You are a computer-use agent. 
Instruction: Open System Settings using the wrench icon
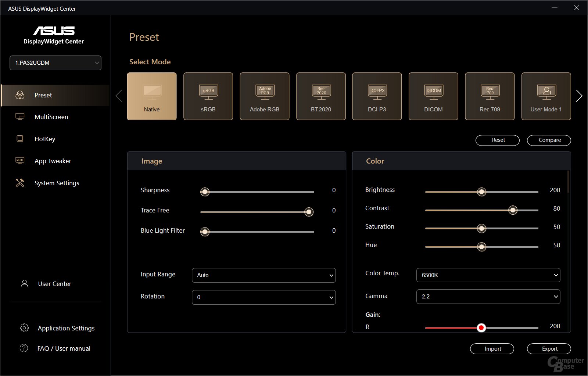pyautogui.click(x=19, y=183)
